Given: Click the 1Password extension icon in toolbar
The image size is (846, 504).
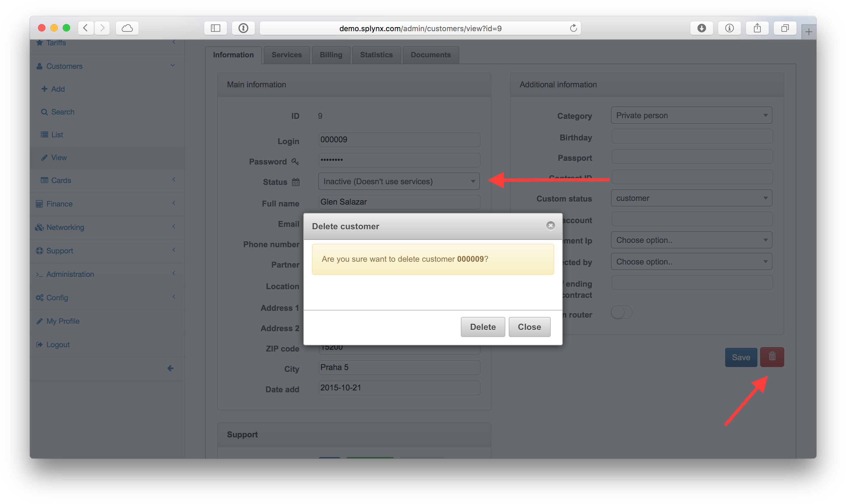Looking at the screenshot, I should pos(243,28).
